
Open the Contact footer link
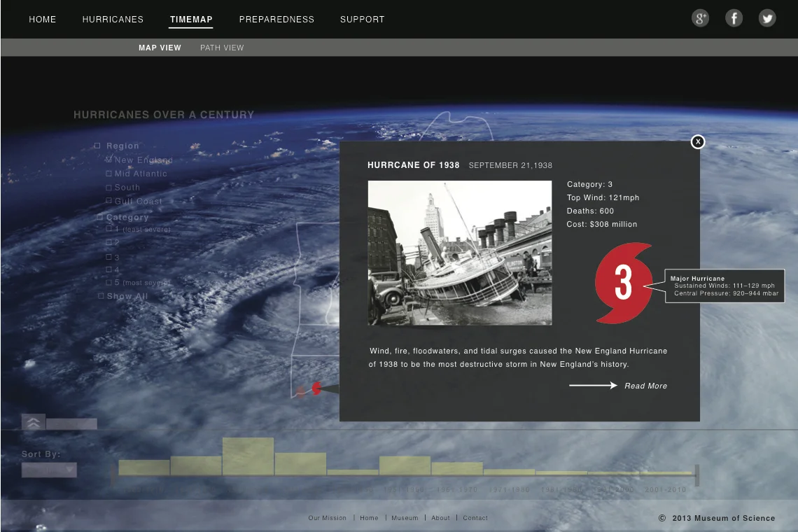tap(475, 518)
